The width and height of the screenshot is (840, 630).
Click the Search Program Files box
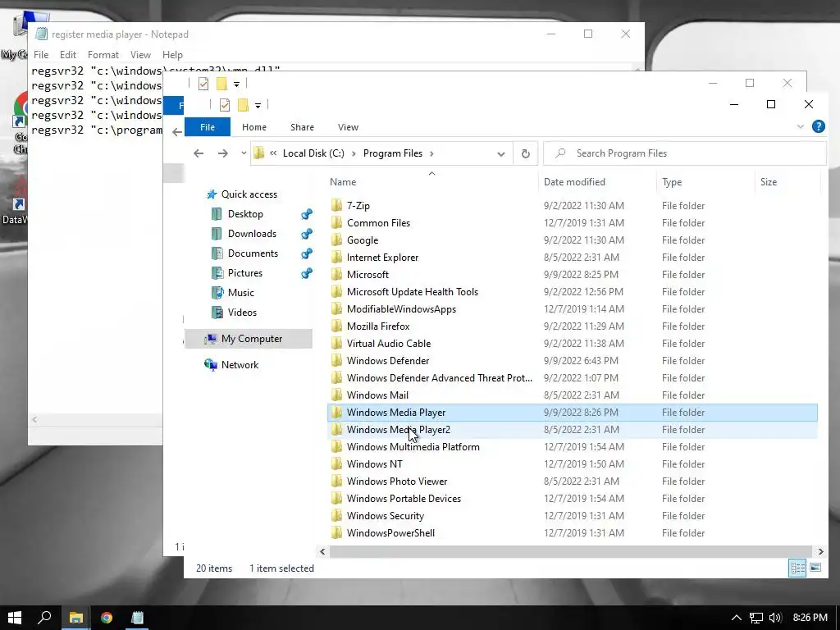coord(685,153)
